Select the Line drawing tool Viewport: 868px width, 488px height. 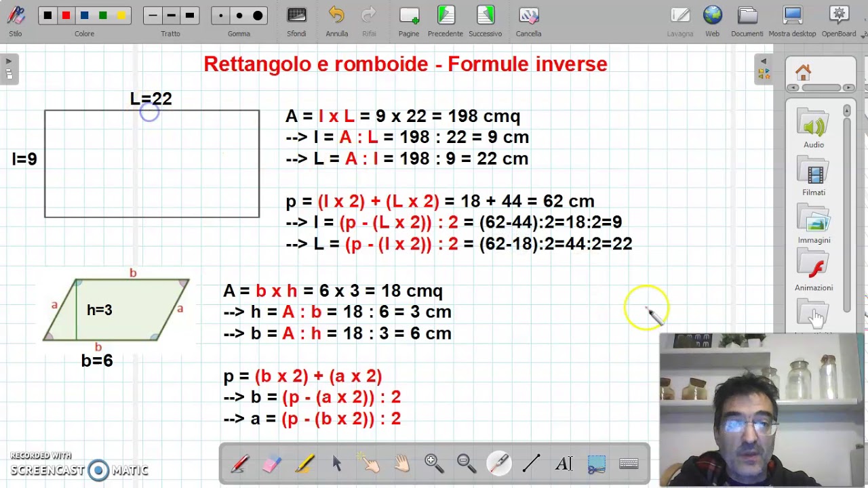pyautogui.click(x=532, y=464)
